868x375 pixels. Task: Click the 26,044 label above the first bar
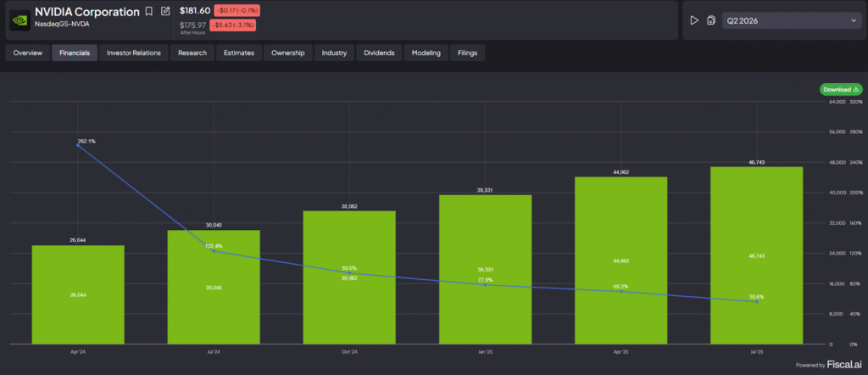(78, 240)
